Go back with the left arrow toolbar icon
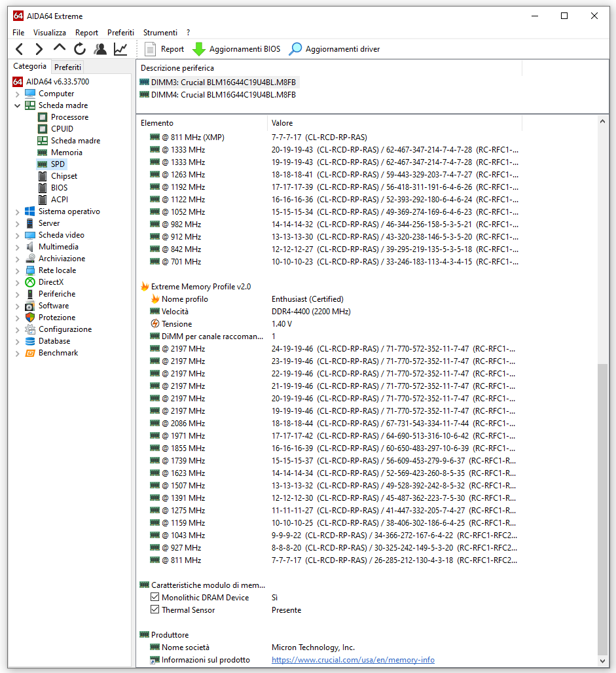Viewport: 616px width, 673px height. (x=20, y=49)
